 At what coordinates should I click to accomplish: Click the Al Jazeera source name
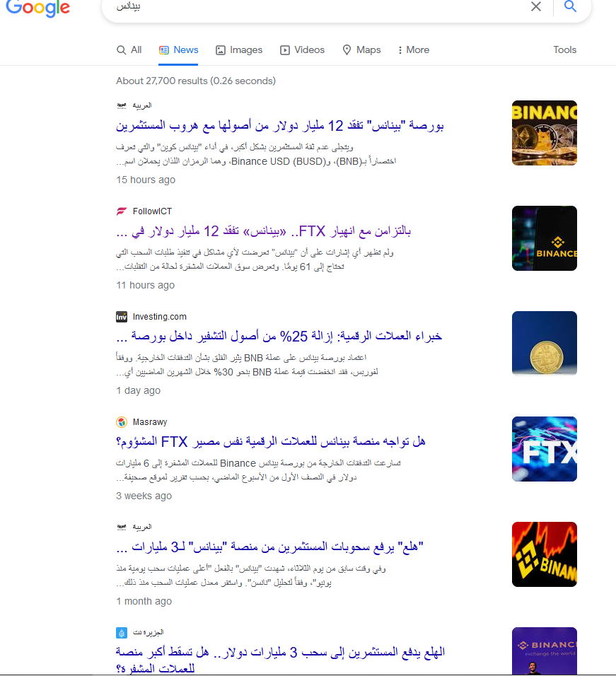(x=149, y=632)
